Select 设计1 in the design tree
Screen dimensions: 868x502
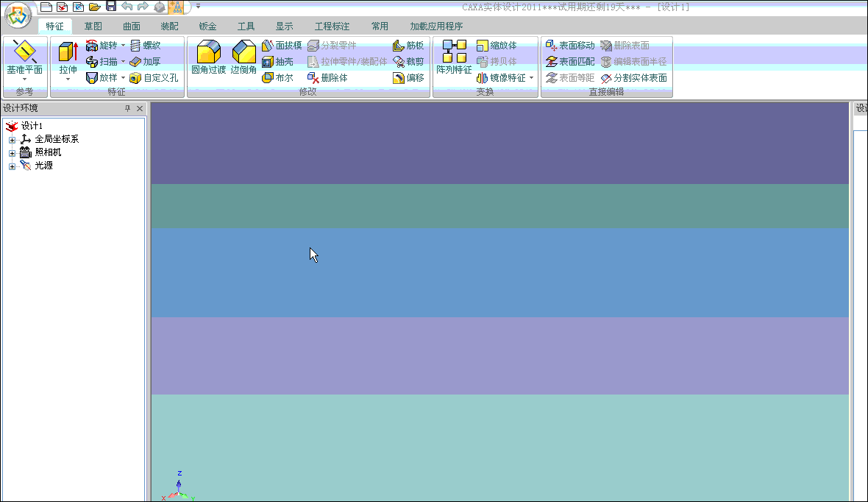pos(33,125)
